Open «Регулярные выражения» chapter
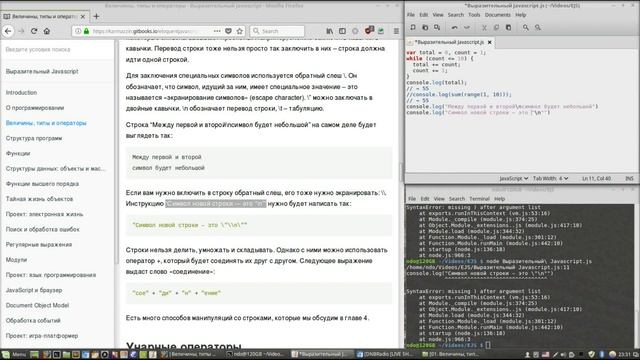Viewport: 640px width, 360px height. pos(39,244)
